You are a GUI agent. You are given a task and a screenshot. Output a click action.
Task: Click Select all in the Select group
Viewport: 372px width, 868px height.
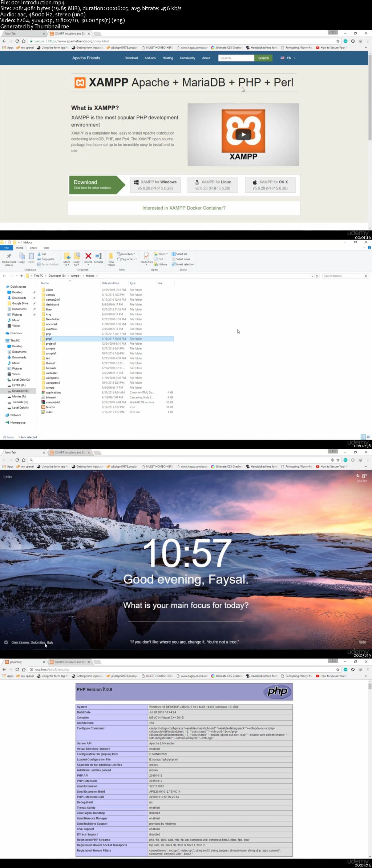[179, 254]
